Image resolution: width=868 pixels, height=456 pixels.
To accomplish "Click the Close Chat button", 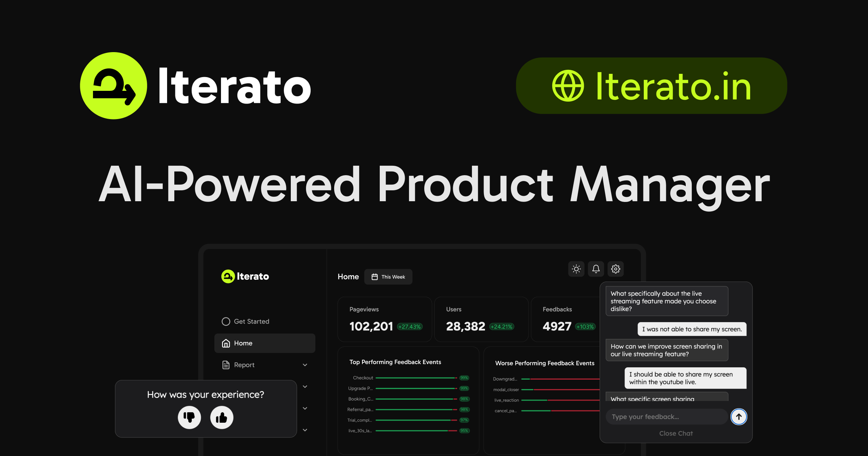I will point(676,434).
